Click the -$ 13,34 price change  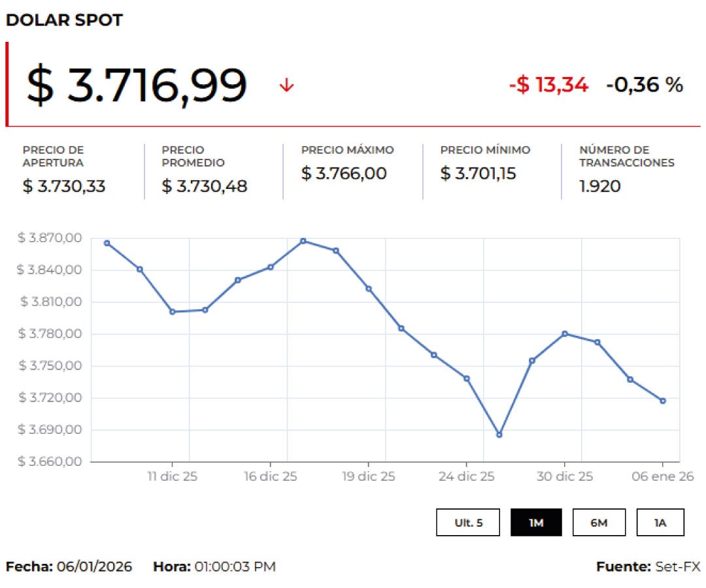pos(548,84)
